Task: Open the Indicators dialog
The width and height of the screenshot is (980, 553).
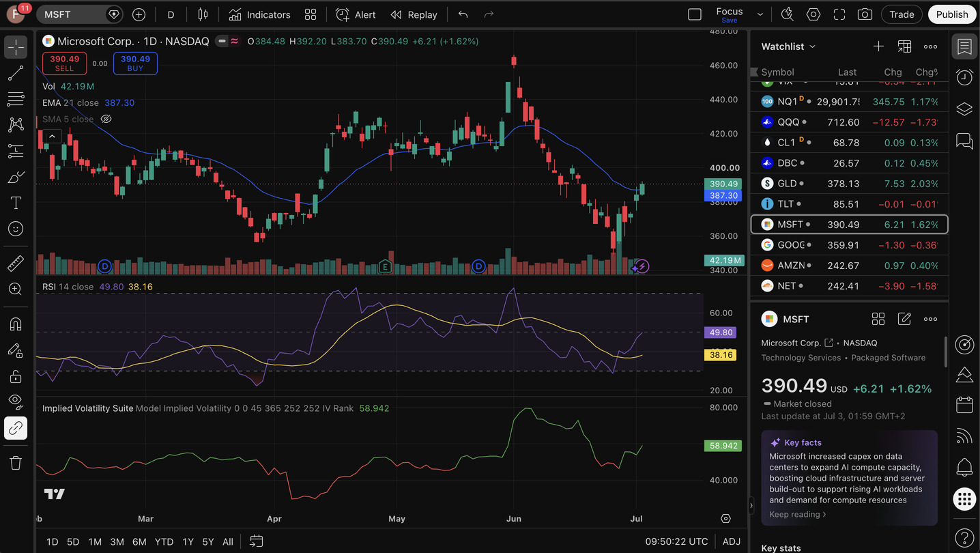Action: (259, 14)
